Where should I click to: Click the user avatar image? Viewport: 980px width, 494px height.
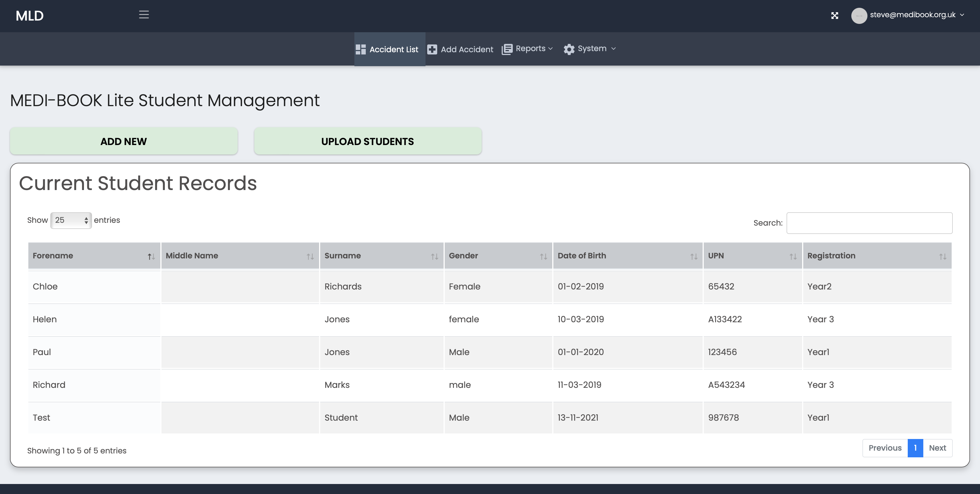tap(859, 16)
